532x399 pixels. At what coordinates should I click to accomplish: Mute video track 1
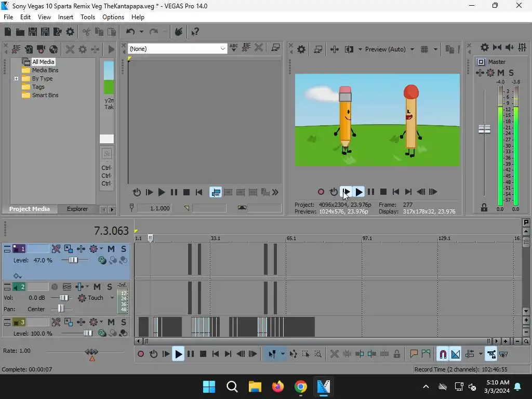click(x=111, y=249)
